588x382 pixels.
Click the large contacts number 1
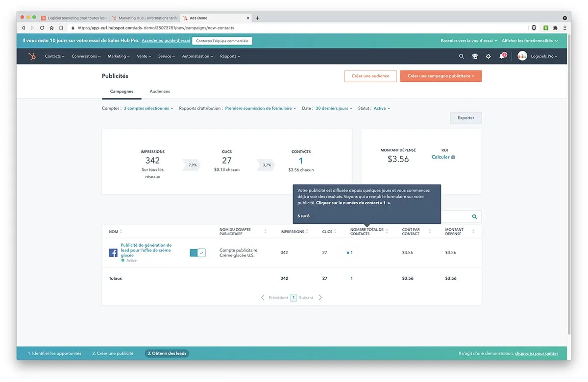pos(301,161)
